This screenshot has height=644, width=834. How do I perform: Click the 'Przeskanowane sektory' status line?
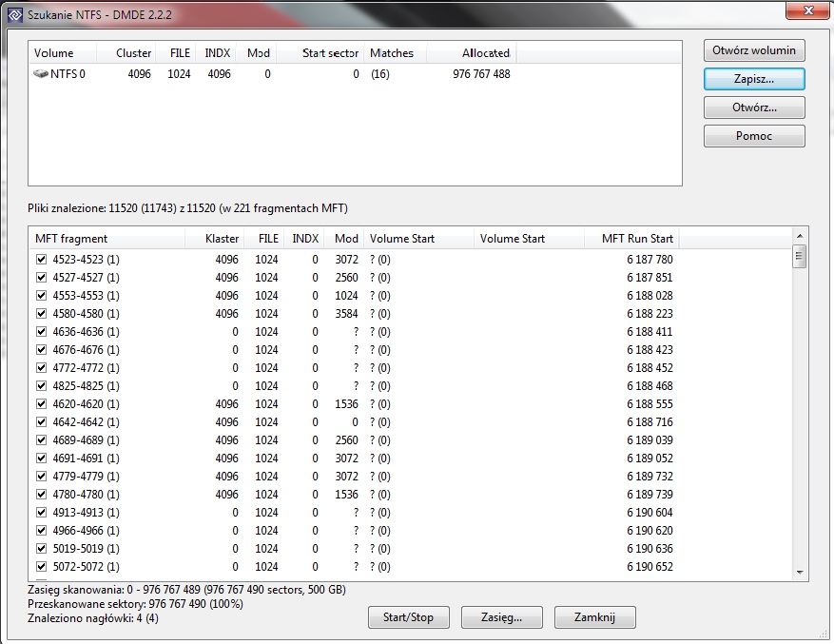coord(135,604)
